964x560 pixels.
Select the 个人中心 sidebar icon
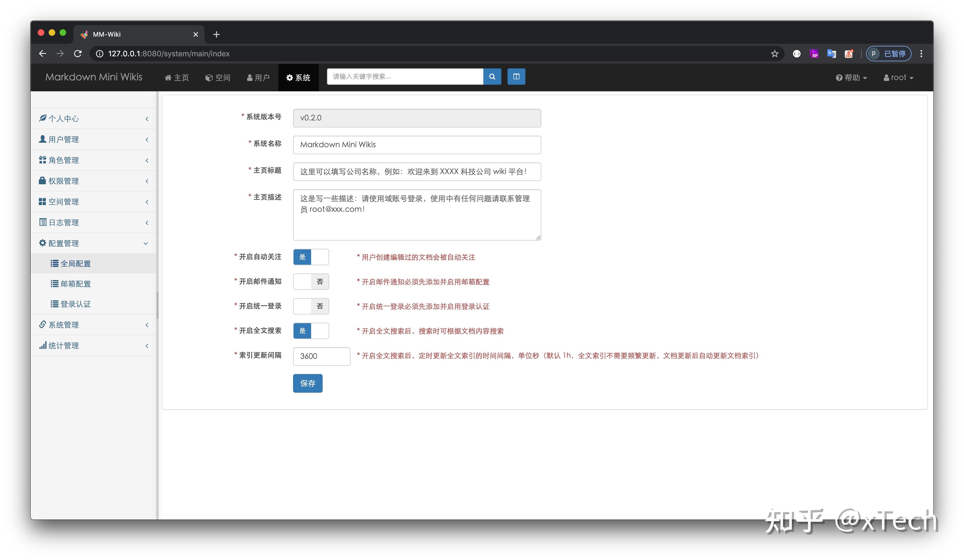pos(43,118)
